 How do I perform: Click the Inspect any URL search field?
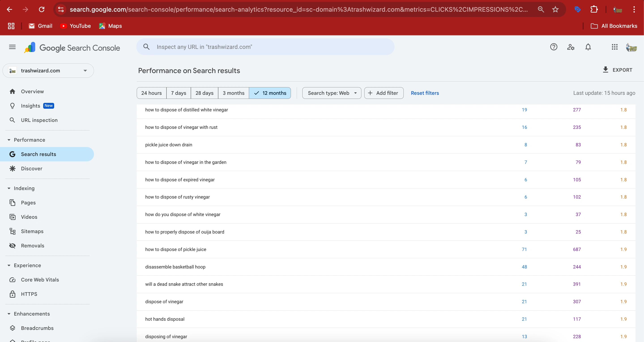pos(265,47)
